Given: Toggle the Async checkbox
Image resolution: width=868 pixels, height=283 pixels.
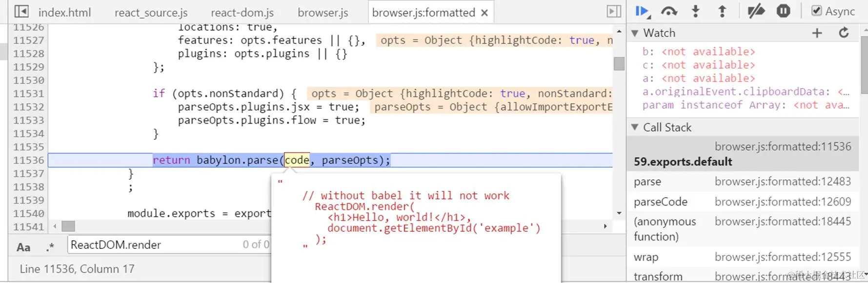Looking at the screenshot, I should click(x=816, y=11).
